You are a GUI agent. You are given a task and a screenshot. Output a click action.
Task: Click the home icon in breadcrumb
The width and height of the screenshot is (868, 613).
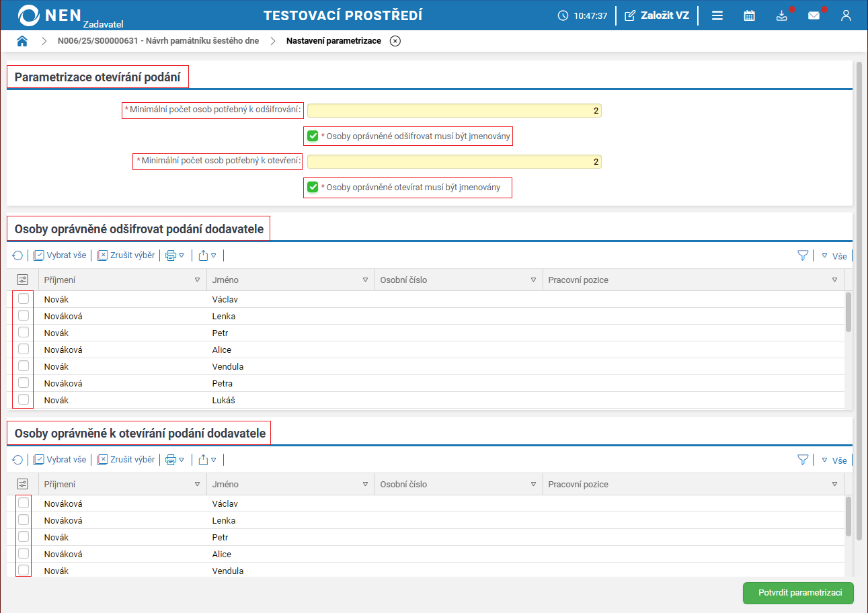click(x=22, y=41)
